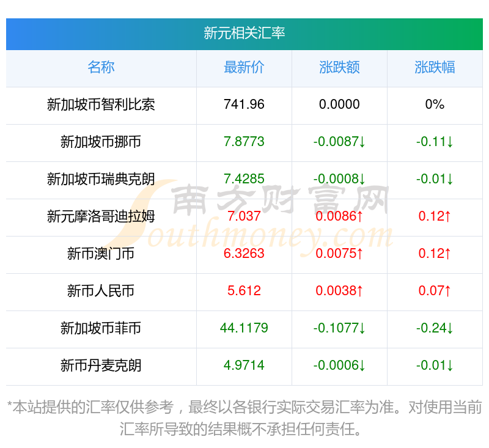Screen dimensions: 489x448
Task: Click the 新加坡币智利比索 row name
Action: (101, 105)
